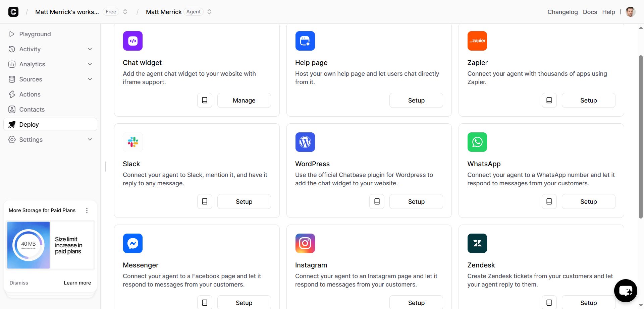Open the Sources section
The height and width of the screenshot is (309, 644).
(50, 79)
